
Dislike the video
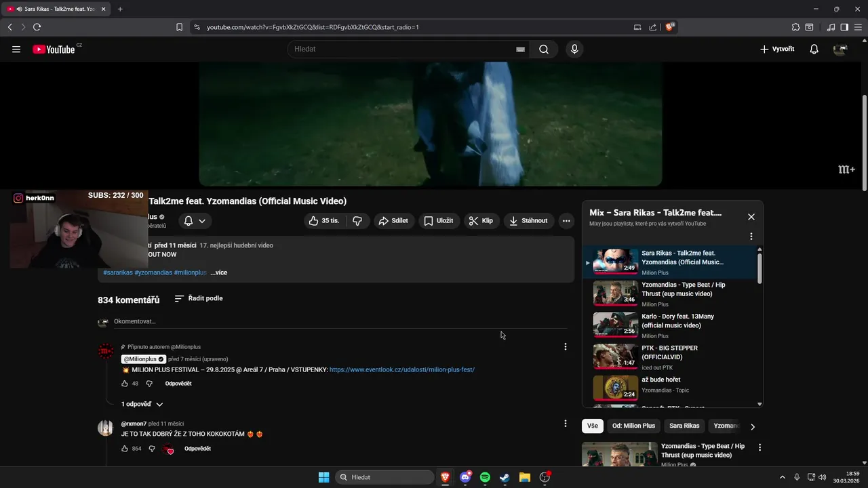(x=357, y=221)
